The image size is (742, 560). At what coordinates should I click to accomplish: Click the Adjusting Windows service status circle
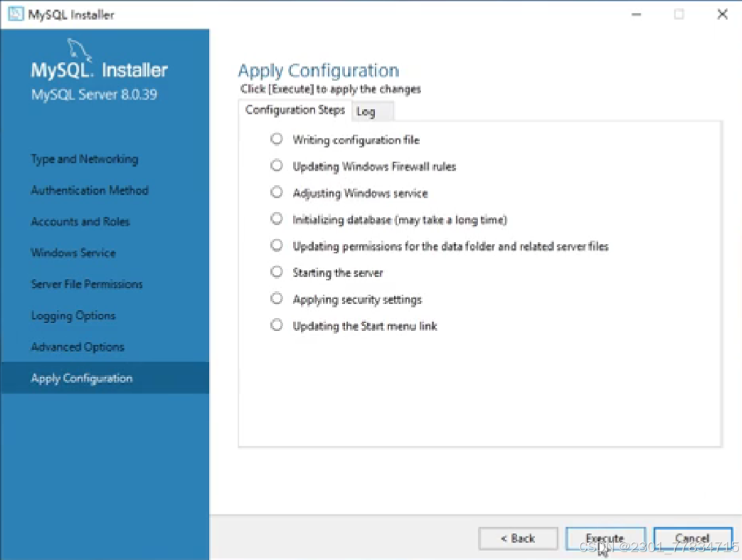(x=276, y=191)
